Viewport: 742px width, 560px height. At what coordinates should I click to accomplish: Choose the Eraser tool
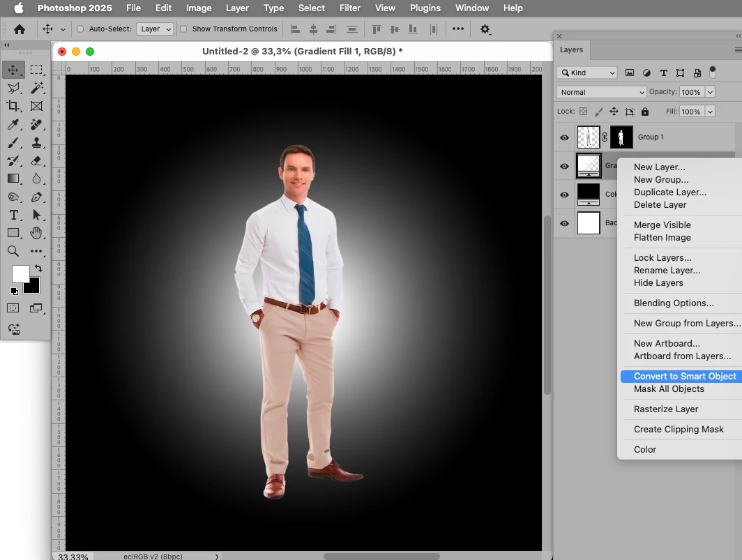[x=37, y=160]
